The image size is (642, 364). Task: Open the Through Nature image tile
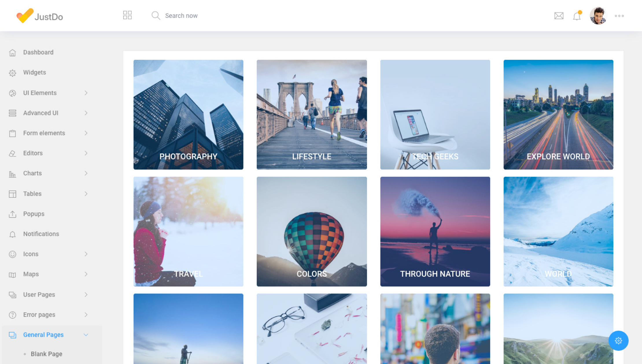[x=435, y=232]
